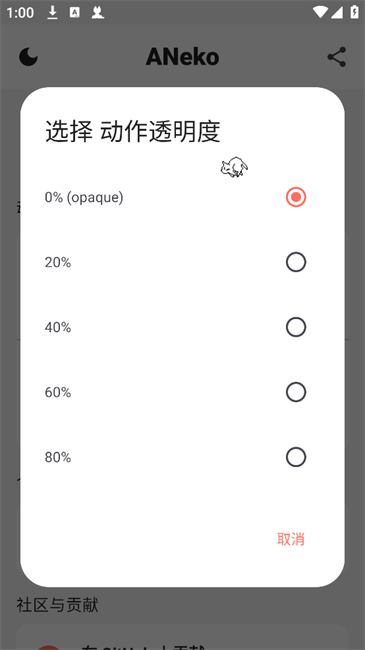Tap the Wi-Fi signal icon
The height and width of the screenshot is (650, 365).
pyautogui.click(x=320, y=12)
